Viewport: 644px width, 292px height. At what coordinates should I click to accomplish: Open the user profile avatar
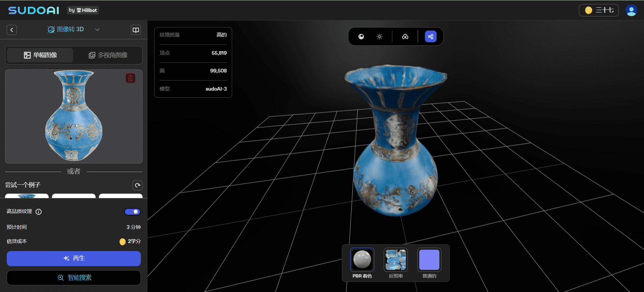pyautogui.click(x=631, y=10)
